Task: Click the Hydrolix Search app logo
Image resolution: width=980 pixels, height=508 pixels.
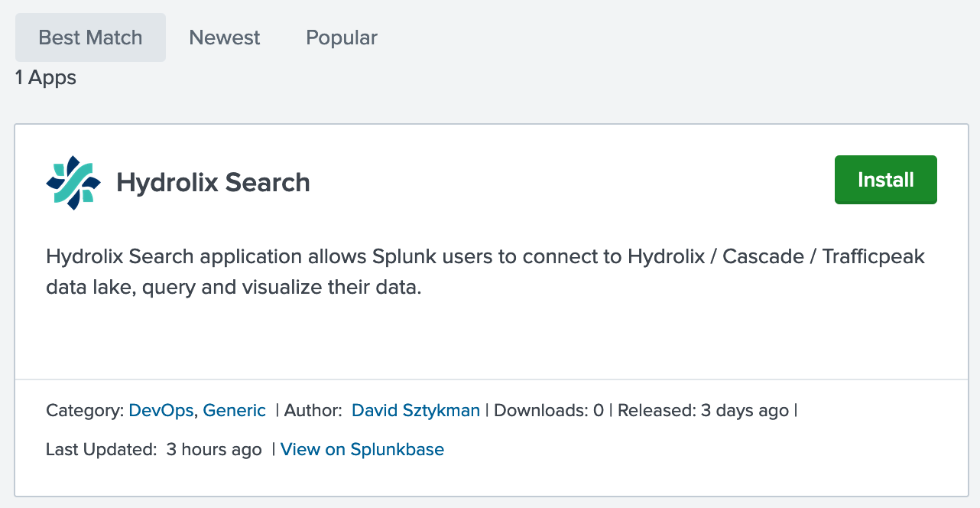Action: (x=73, y=181)
